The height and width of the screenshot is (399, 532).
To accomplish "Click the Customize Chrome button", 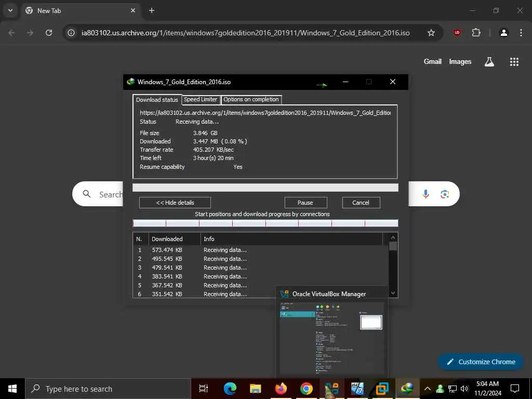I will (x=481, y=362).
